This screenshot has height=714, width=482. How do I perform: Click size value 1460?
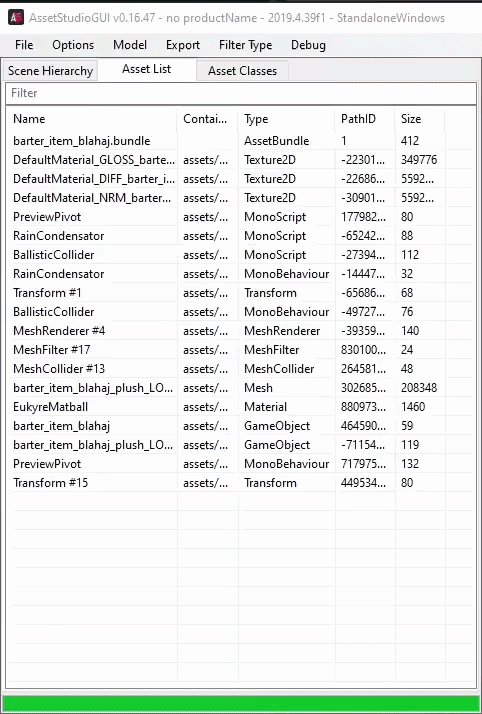pos(413,407)
